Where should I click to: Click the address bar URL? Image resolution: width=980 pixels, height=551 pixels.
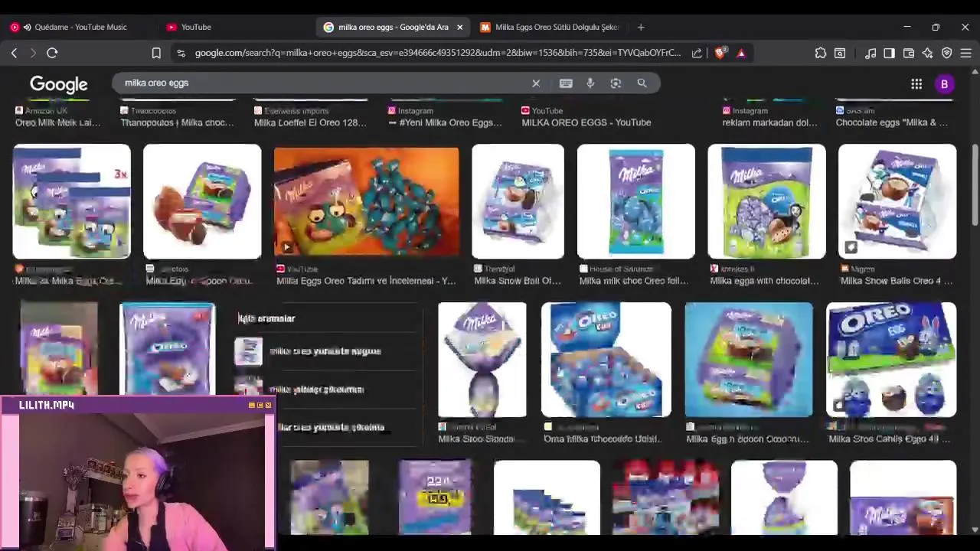click(437, 53)
